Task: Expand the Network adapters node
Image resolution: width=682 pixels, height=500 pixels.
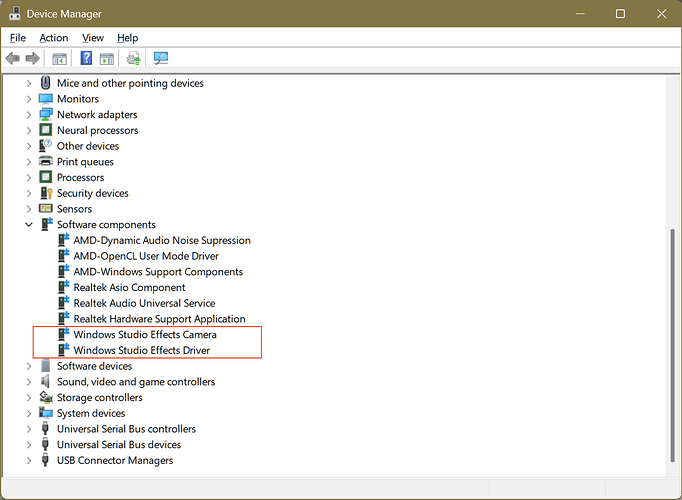Action: (29, 115)
